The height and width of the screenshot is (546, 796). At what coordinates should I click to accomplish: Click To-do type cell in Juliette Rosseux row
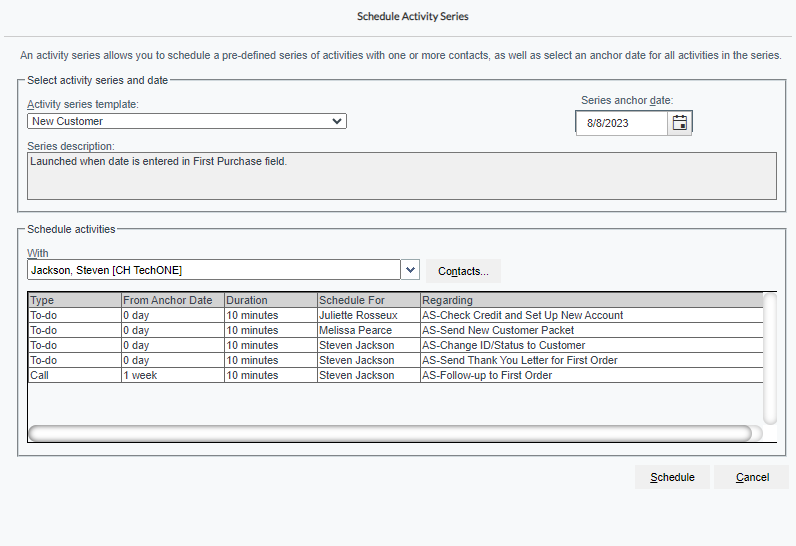pos(75,315)
